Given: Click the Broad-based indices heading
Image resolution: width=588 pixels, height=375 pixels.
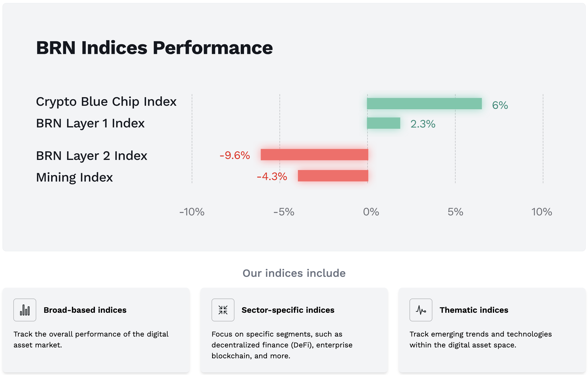Looking at the screenshot, I should [85, 310].
